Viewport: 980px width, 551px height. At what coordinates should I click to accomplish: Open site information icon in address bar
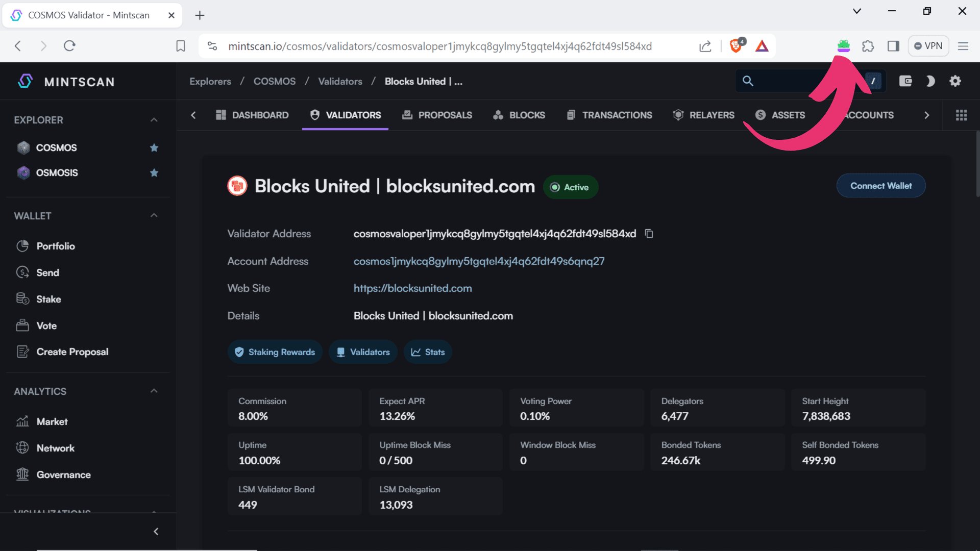tap(212, 46)
